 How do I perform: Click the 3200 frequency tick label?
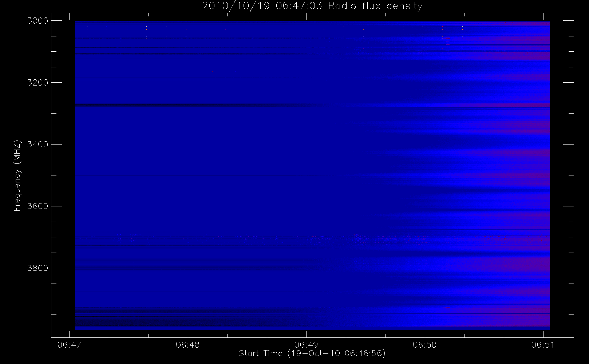(x=38, y=83)
